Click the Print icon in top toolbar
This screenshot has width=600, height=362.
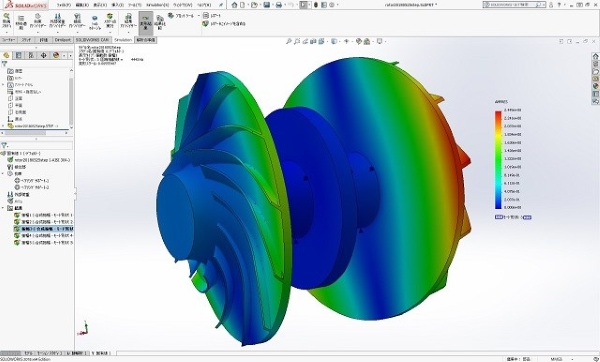(279, 5)
